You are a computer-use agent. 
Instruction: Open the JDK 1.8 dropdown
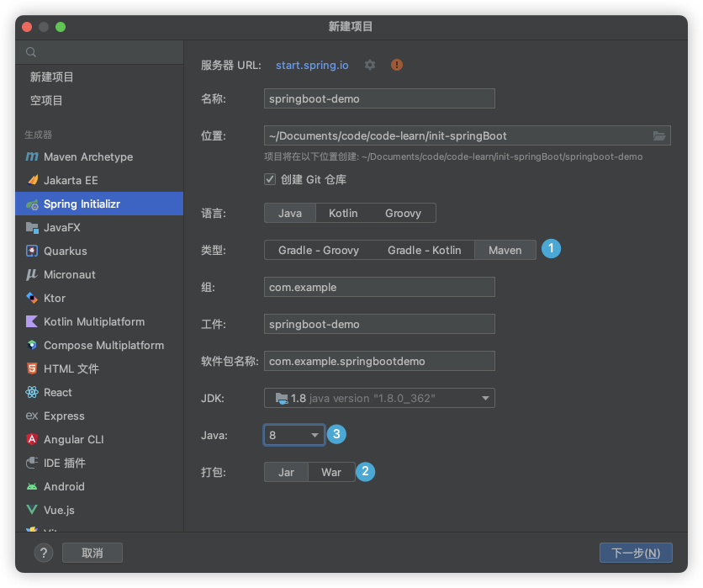[379, 398]
